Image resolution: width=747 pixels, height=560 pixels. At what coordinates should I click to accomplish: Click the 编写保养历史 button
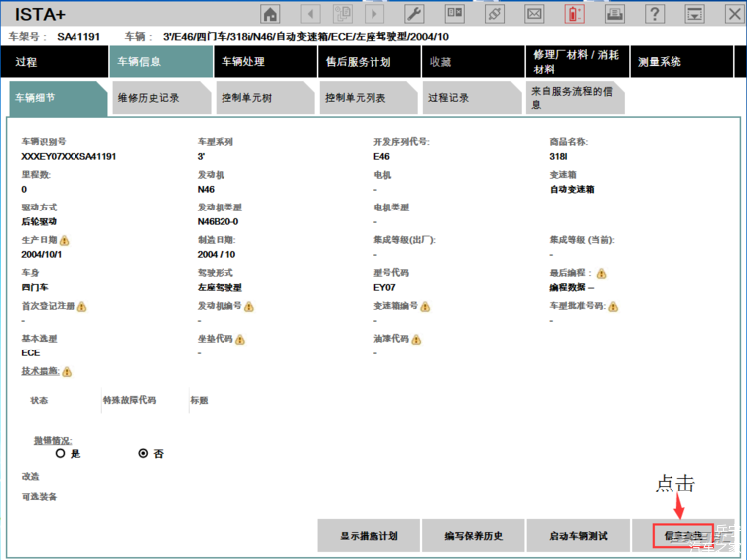(x=473, y=536)
